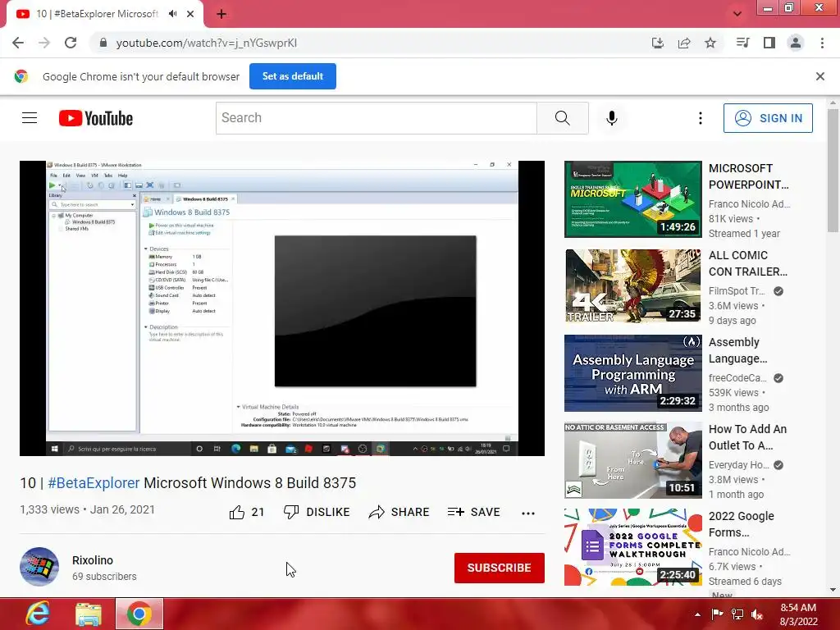
Task: Click Chrome icon on taskbar
Action: point(139,614)
